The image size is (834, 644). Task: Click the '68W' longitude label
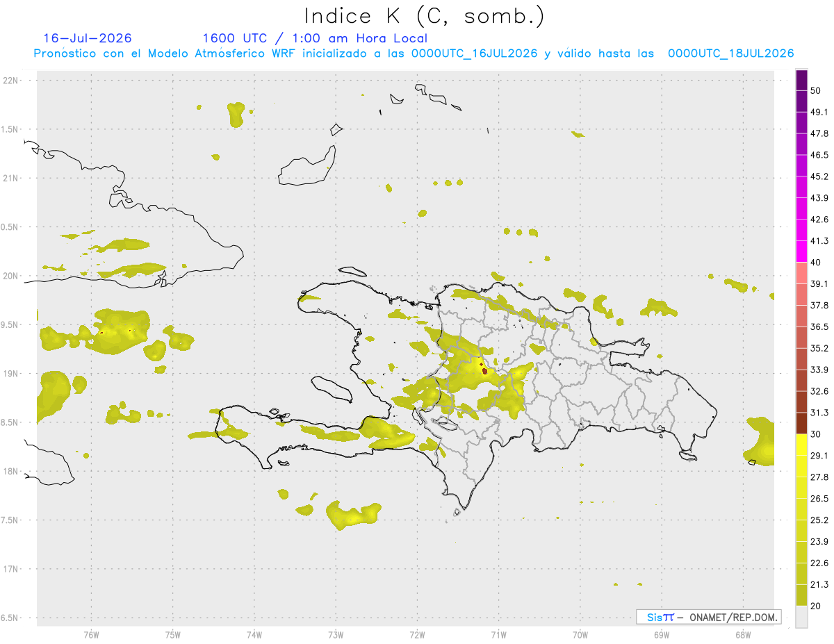pos(743,634)
